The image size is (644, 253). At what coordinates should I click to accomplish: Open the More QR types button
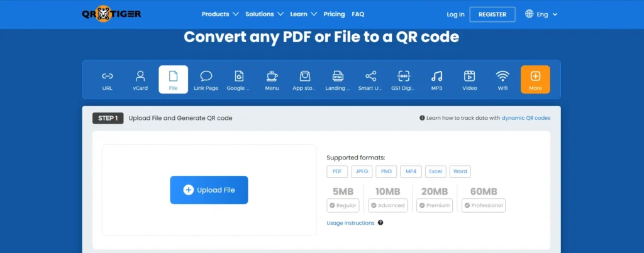coord(535,80)
